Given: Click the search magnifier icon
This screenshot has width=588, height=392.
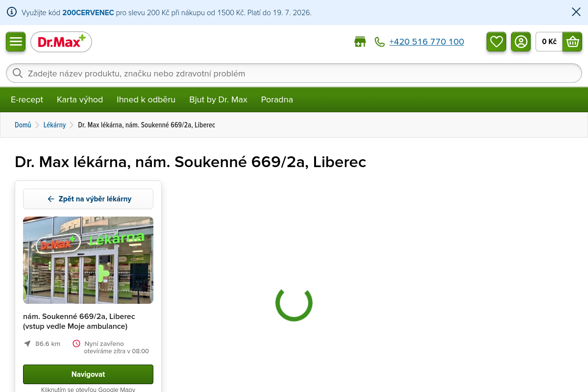Looking at the screenshot, I should 18,73.
